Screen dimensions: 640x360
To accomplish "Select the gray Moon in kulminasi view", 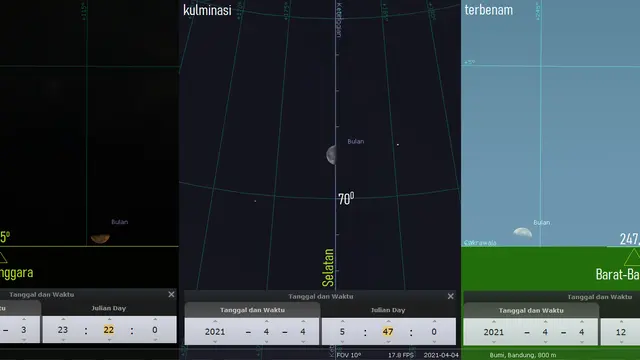I will coord(331,155).
